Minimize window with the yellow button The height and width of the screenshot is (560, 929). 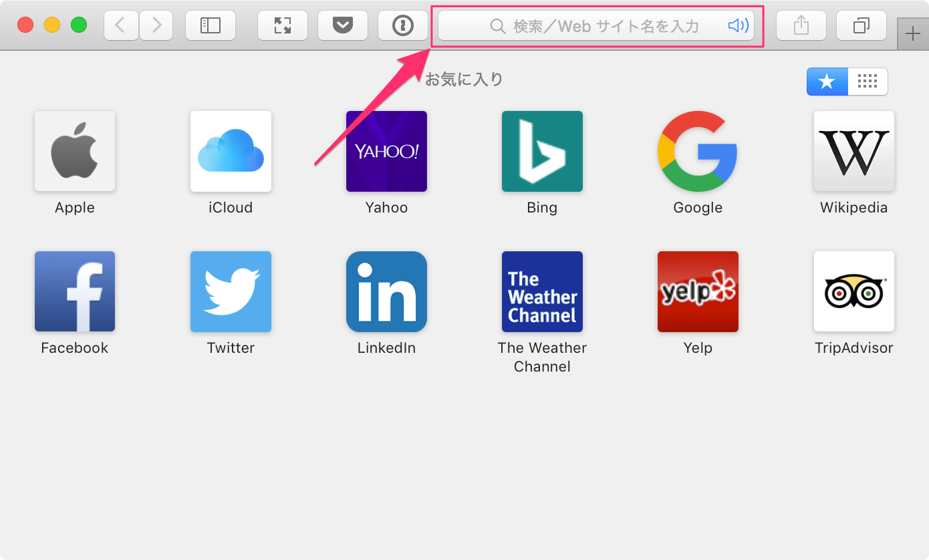tap(52, 25)
